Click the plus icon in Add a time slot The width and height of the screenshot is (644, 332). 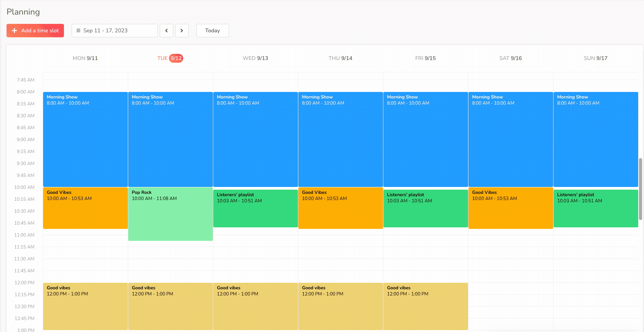click(15, 30)
